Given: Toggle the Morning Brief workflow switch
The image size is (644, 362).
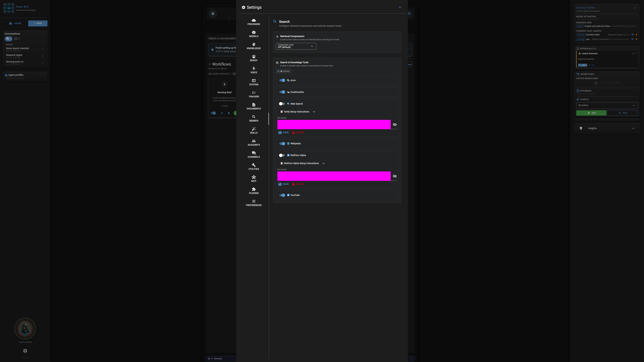Looking at the screenshot, I should [x=213, y=113].
